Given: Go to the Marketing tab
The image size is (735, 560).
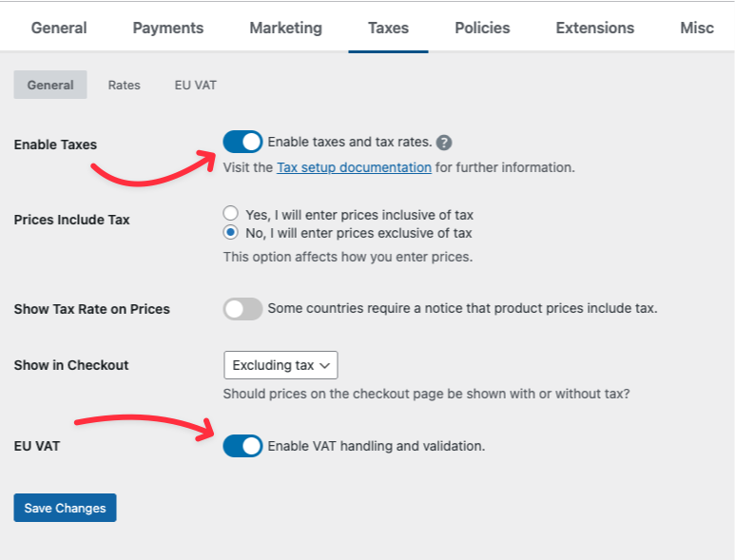Looking at the screenshot, I should (285, 28).
